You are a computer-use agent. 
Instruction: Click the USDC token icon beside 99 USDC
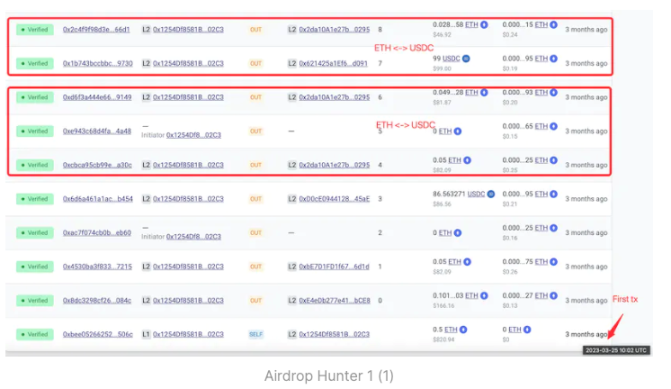[466, 59]
